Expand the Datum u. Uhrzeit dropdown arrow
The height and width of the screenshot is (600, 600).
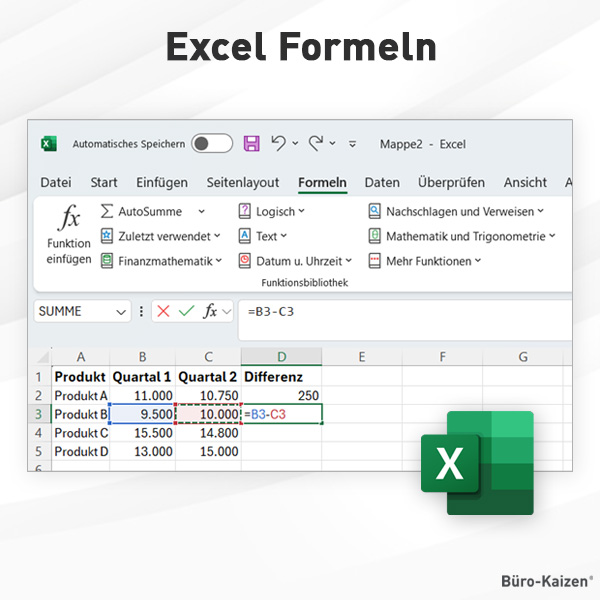349,261
